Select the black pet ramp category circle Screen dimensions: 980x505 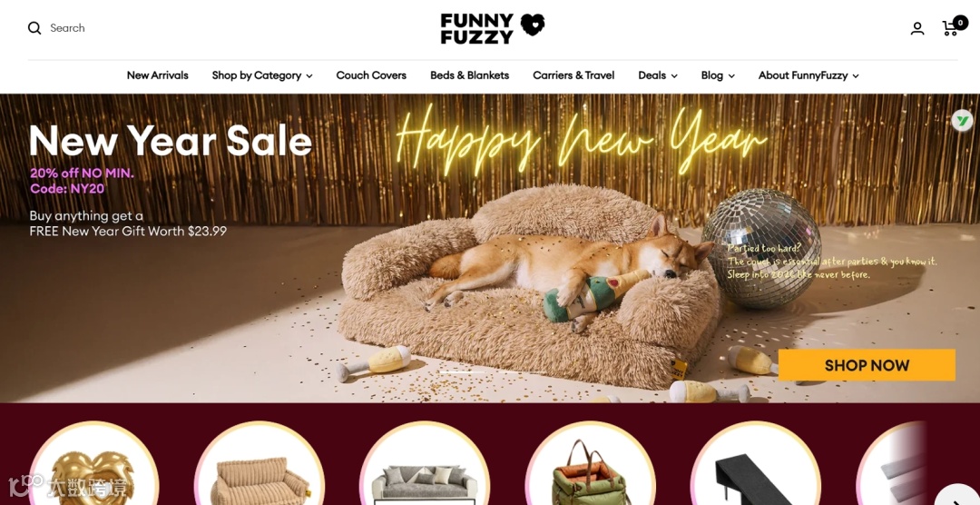(x=755, y=464)
